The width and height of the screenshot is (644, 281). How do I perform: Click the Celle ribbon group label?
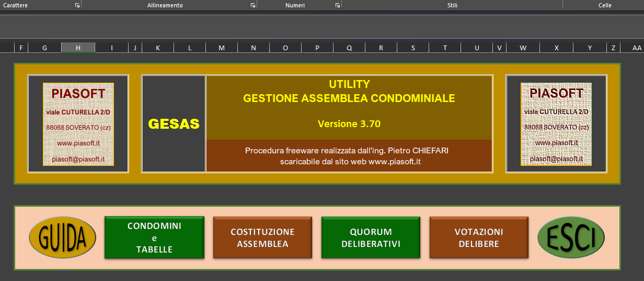[x=605, y=5]
